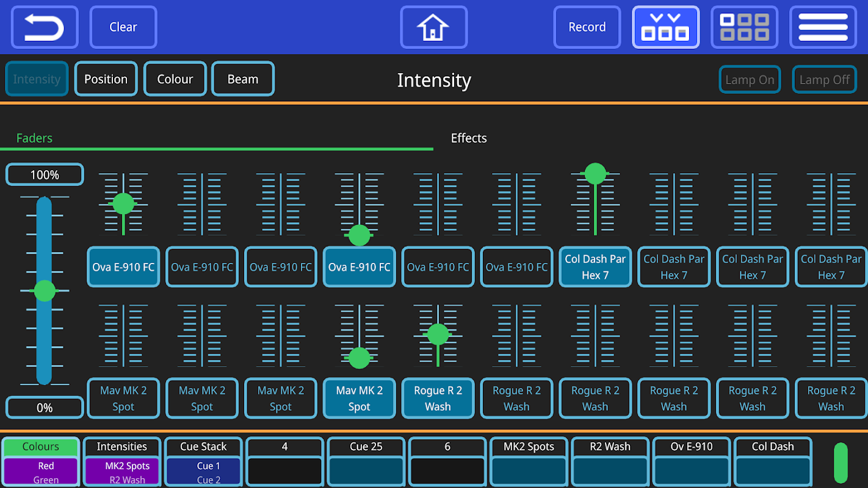Viewport: 868px width, 488px height.
Task: Deselect the highlighted Mav MK 2 Spot fixture
Action: [359, 398]
